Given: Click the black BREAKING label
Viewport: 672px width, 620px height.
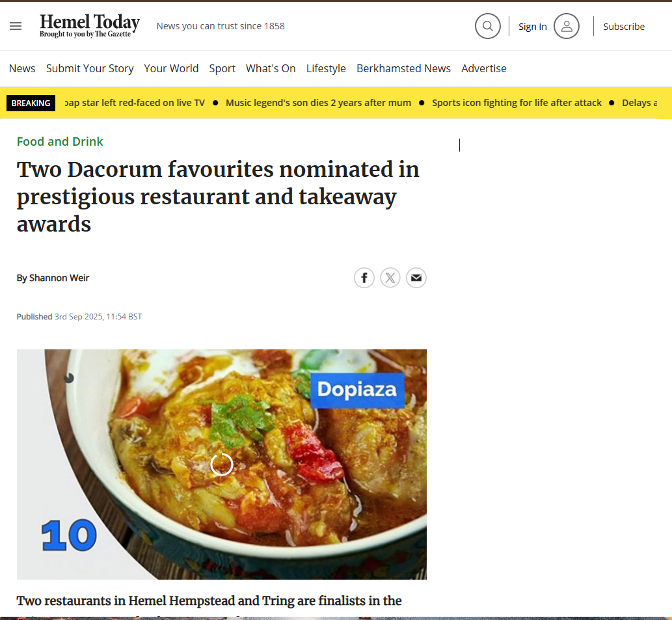Looking at the screenshot, I should [31, 103].
